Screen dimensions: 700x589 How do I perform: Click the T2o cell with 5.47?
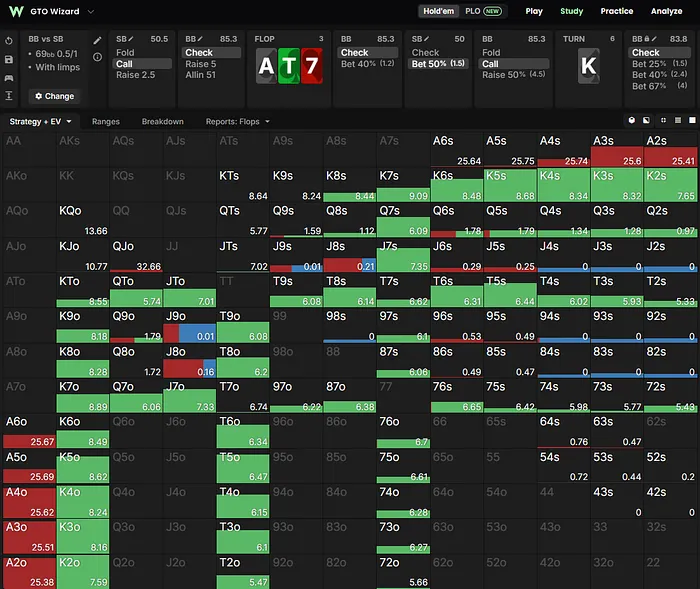point(242,572)
